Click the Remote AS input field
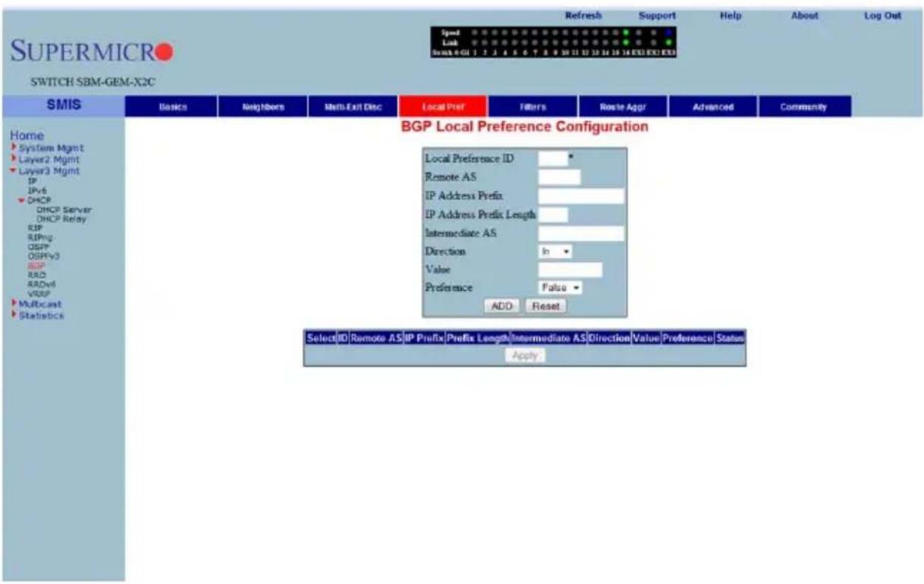The height and width of the screenshot is (584, 924). [559, 177]
